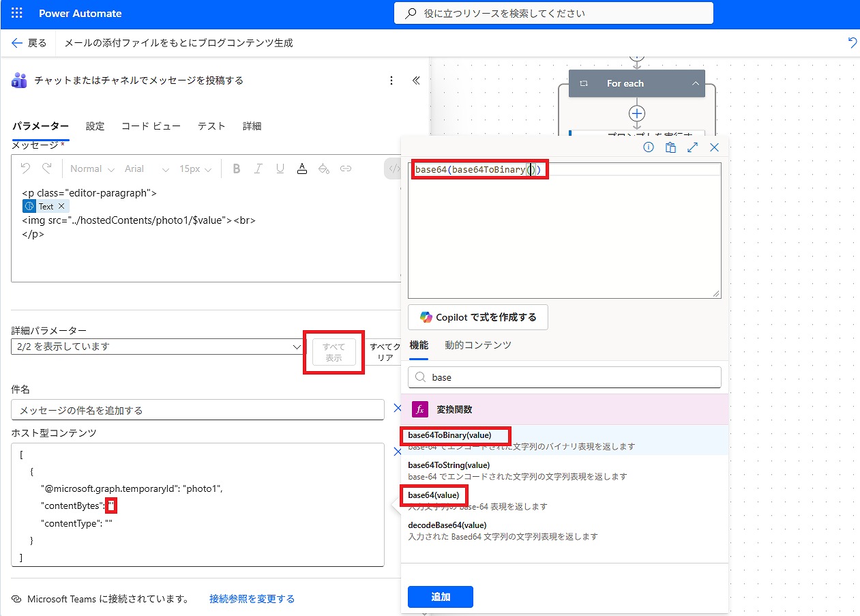
Task: Add a step with the plus circle
Action: coord(637,113)
